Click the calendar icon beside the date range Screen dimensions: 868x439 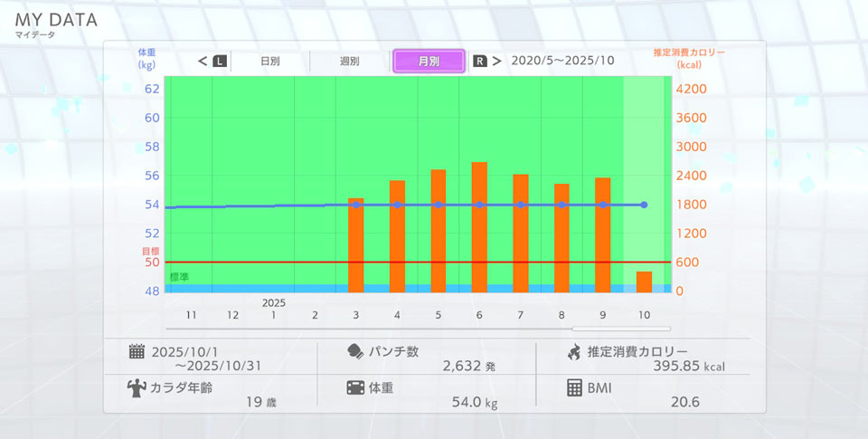pyautogui.click(x=137, y=352)
